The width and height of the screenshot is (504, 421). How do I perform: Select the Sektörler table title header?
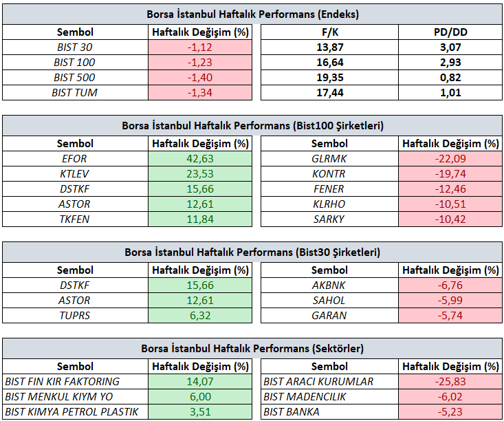[x=252, y=349]
